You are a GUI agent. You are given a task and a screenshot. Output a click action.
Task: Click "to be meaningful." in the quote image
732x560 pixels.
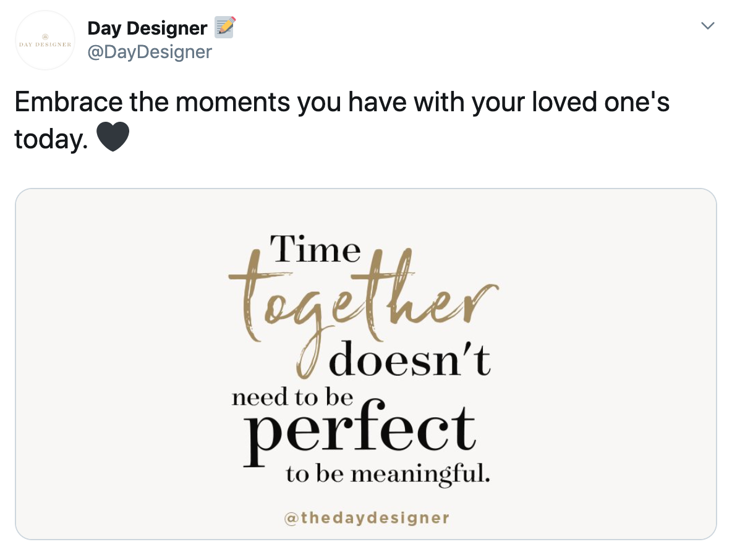[388, 474]
